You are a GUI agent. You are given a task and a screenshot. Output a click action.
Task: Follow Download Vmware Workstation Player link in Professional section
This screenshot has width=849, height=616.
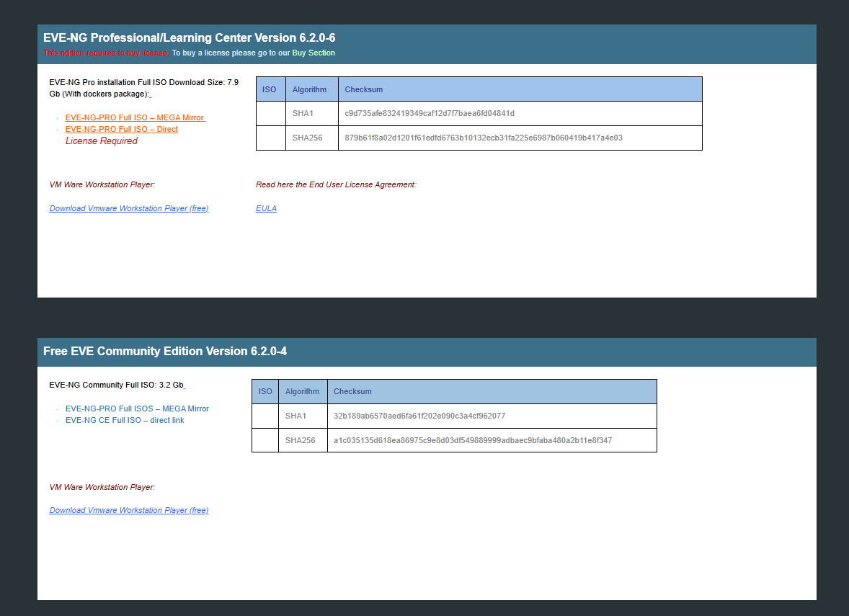(129, 208)
